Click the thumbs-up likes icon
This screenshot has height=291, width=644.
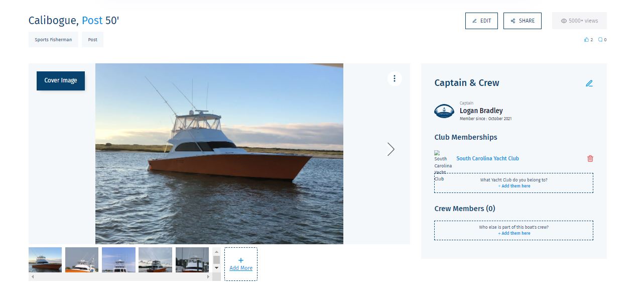(586, 40)
